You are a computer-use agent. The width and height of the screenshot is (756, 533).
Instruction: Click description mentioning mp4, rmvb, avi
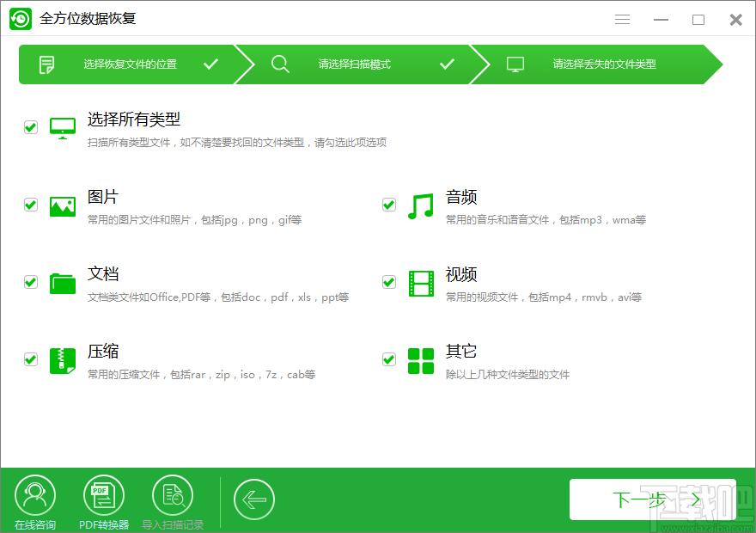pyautogui.click(x=543, y=297)
